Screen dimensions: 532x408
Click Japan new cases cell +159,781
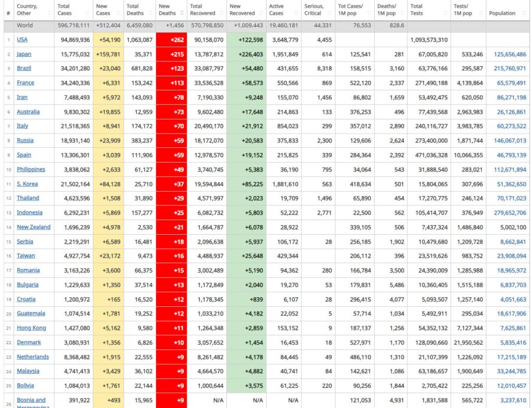click(x=108, y=54)
